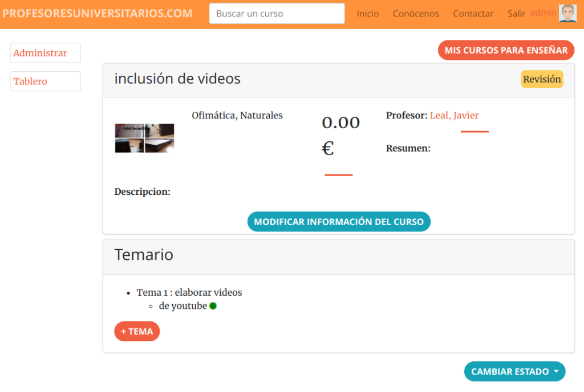
Task: Open the course thumbnail image
Action: (144, 138)
